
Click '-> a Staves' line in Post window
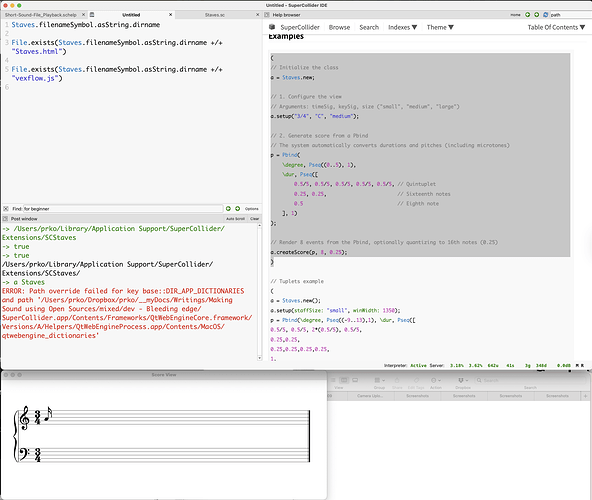[x=23, y=282]
